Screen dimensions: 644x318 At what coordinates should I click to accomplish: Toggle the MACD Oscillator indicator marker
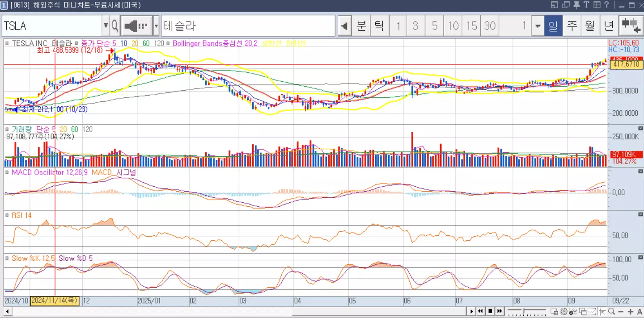click(x=8, y=172)
